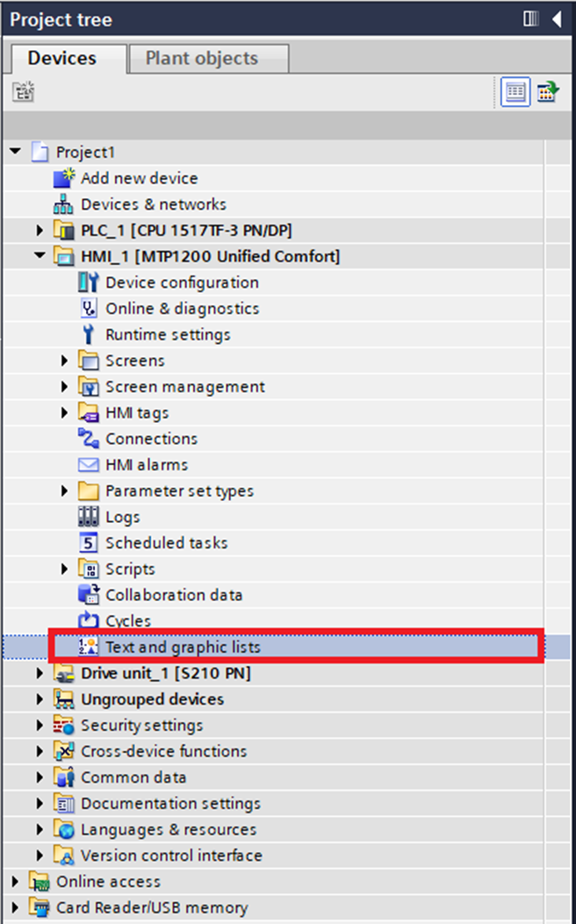Open Connections
This screenshot has width=576, height=924.
point(152,439)
